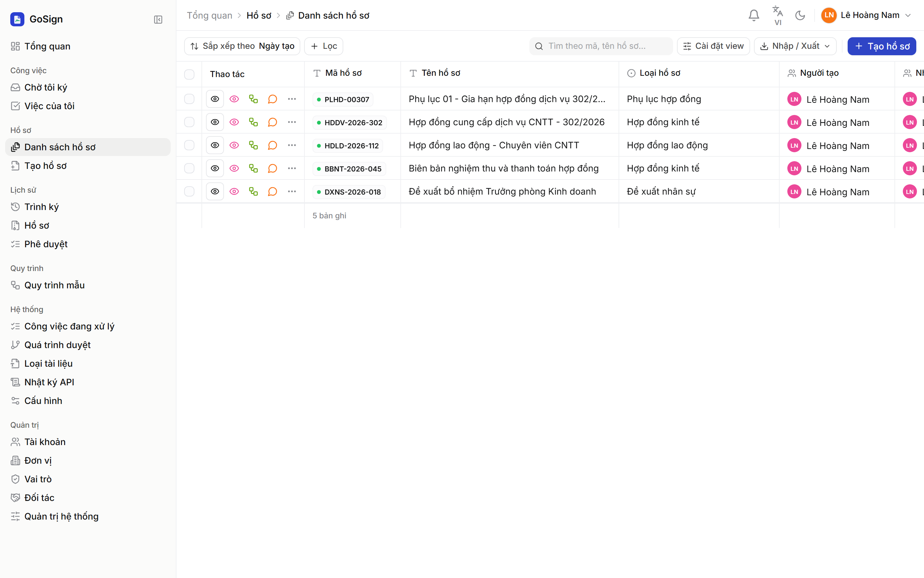Viewport: 924px width, 578px height.
Task: Open Quản trị hệ thống sidebar item
Action: 88,516
